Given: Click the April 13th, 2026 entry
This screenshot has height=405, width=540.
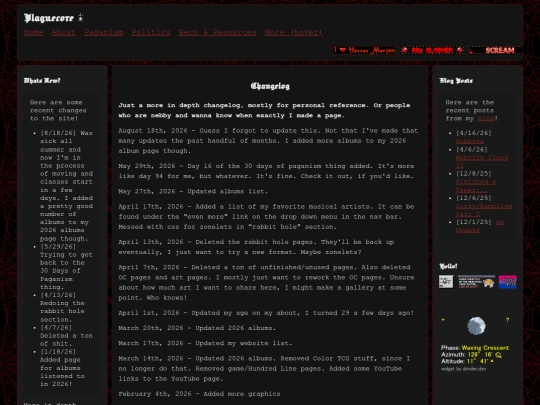Looking at the screenshot, I should point(256,247).
